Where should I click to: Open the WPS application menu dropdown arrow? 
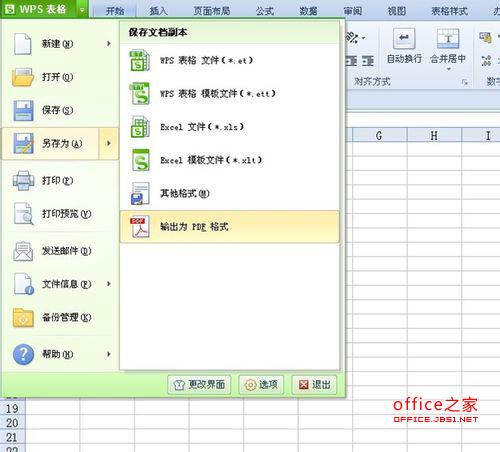(82, 10)
